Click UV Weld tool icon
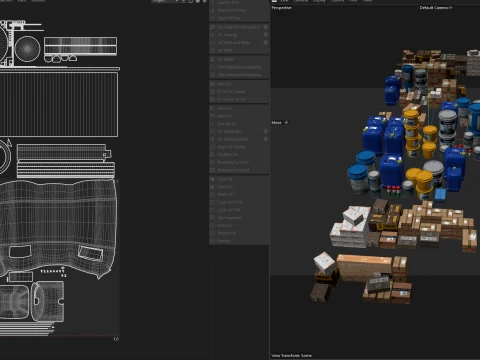 (x=213, y=50)
